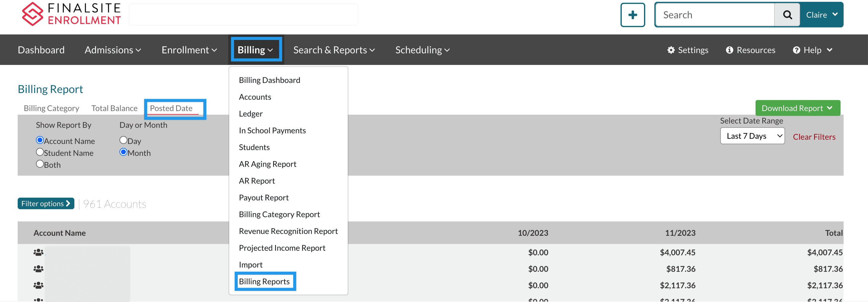Switch to the Total Balance tab
This screenshot has height=302, width=868.
click(114, 108)
